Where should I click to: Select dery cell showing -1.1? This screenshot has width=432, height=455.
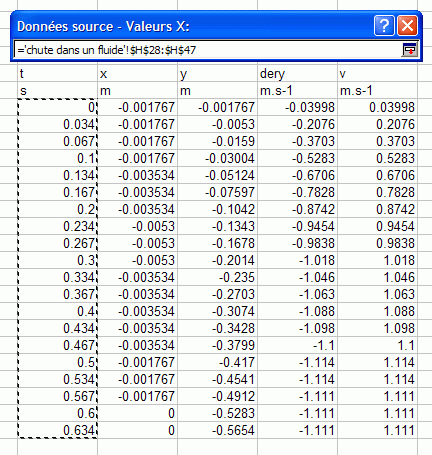[297, 345]
